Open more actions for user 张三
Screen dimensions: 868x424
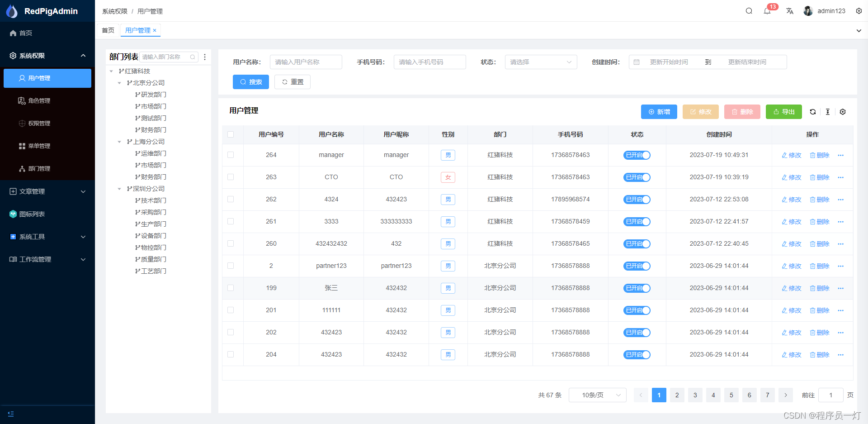840,288
